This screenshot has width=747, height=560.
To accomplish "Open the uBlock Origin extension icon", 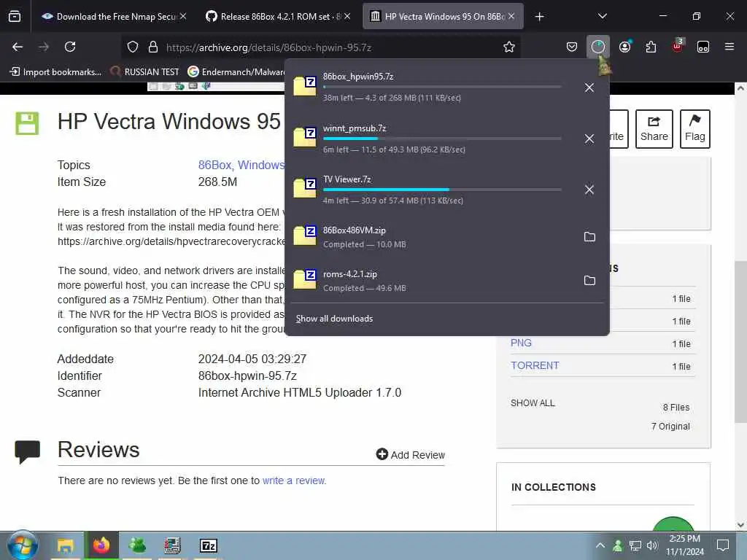I will (x=677, y=46).
